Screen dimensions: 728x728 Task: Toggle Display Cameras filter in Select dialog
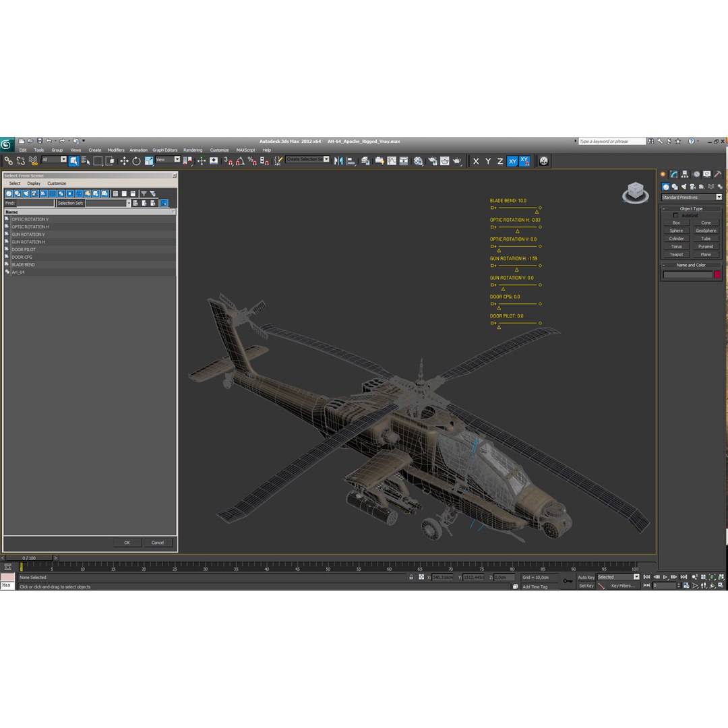(35, 193)
